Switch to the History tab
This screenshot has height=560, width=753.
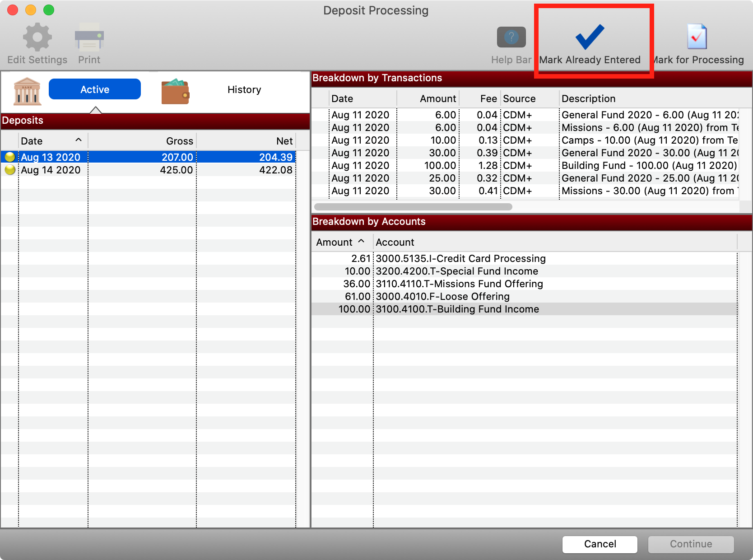(244, 89)
